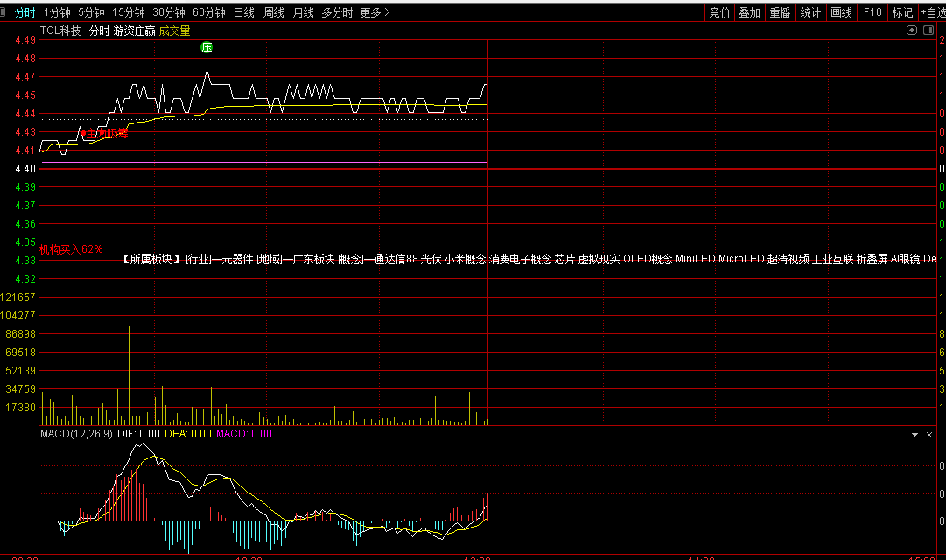The image size is (946, 560).
Task: Switch to the 日线 daily chart tab
Action: click(x=244, y=12)
